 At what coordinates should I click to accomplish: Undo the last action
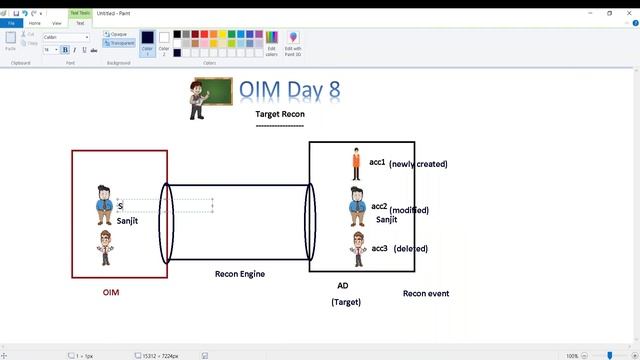click(x=25, y=13)
